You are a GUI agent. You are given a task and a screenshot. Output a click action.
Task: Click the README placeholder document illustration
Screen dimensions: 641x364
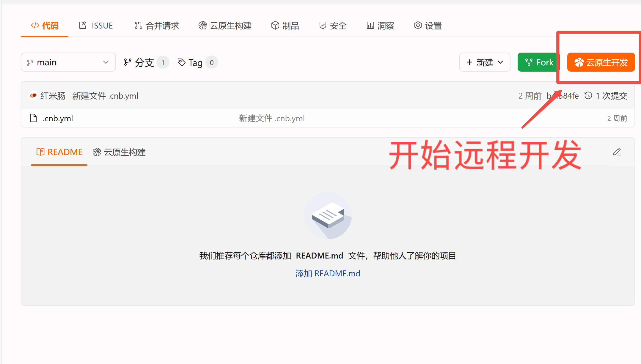tap(328, 215)
